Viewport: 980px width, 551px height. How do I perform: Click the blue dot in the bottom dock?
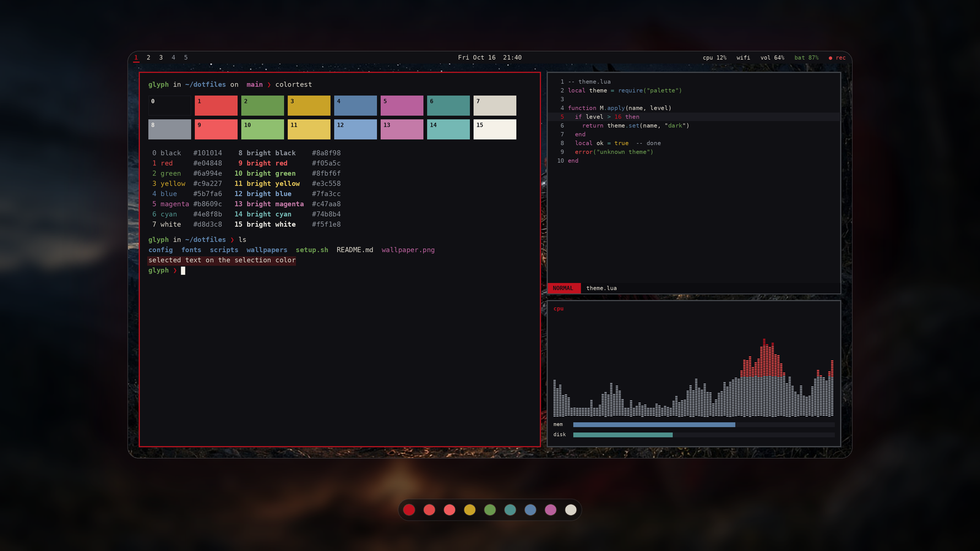530,510
